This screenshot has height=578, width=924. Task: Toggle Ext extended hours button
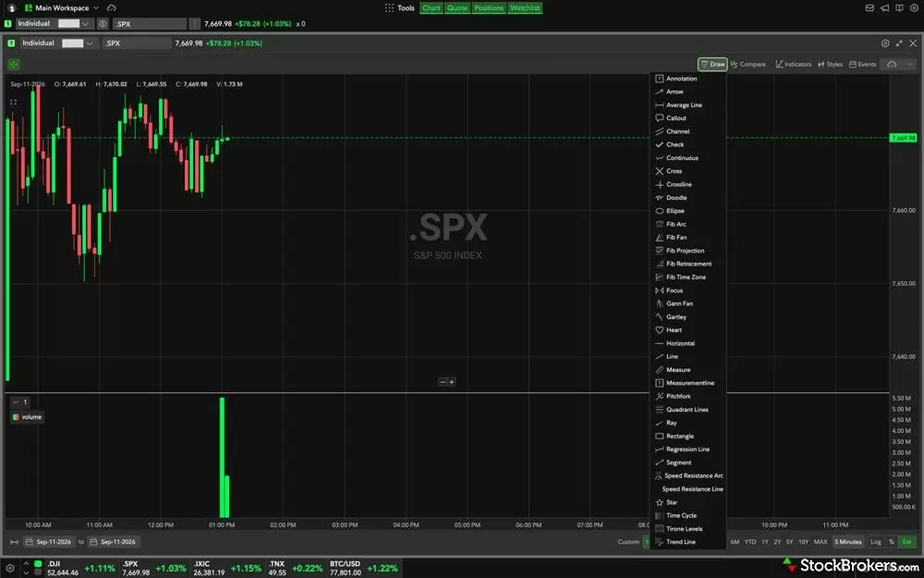tap(907, 542)
